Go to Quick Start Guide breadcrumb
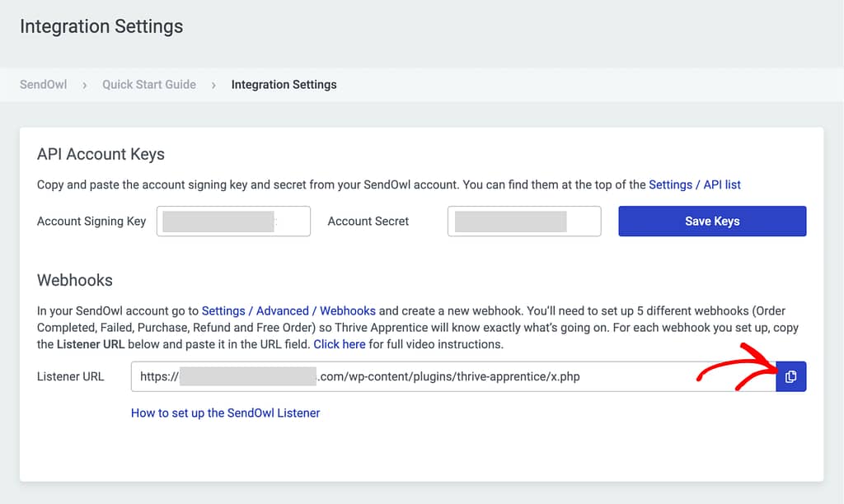 [149, 85]
